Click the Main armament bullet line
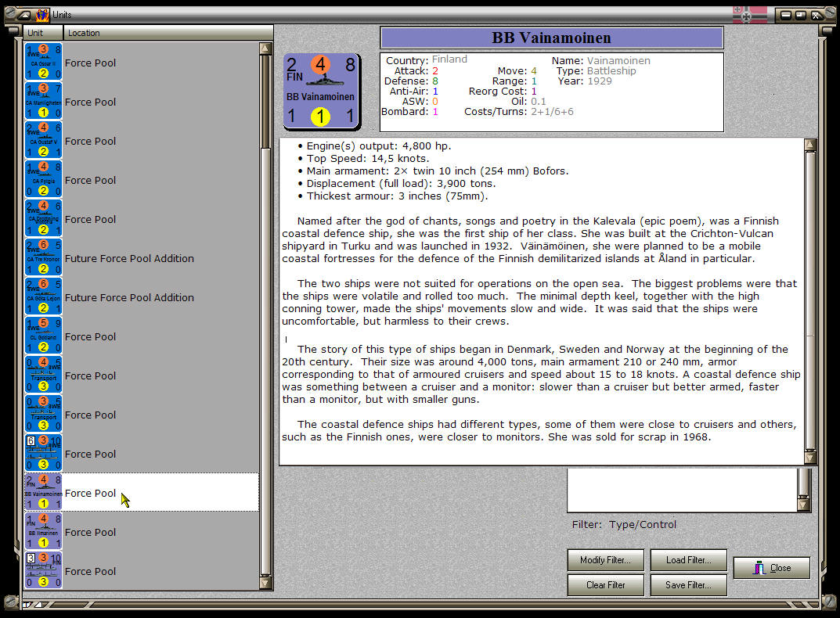The image size is (840, 618). (433, 171)
